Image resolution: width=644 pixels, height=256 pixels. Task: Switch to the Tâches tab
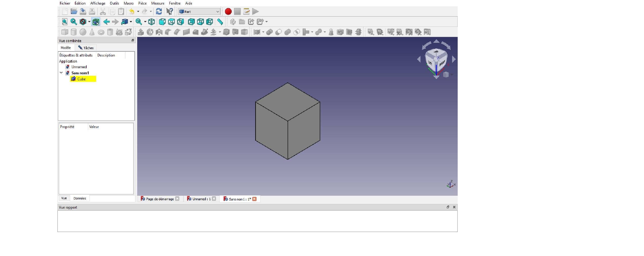pyautogui.click(x=86, y=48)
